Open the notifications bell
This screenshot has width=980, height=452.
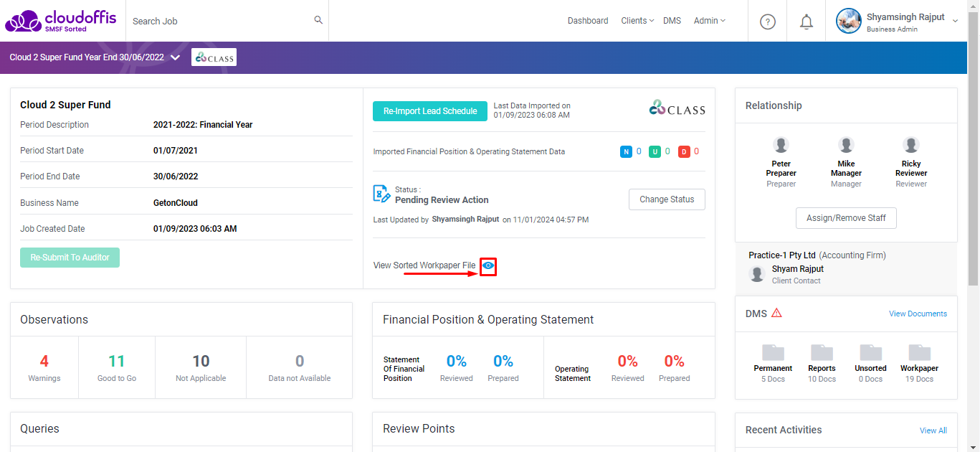807,22
